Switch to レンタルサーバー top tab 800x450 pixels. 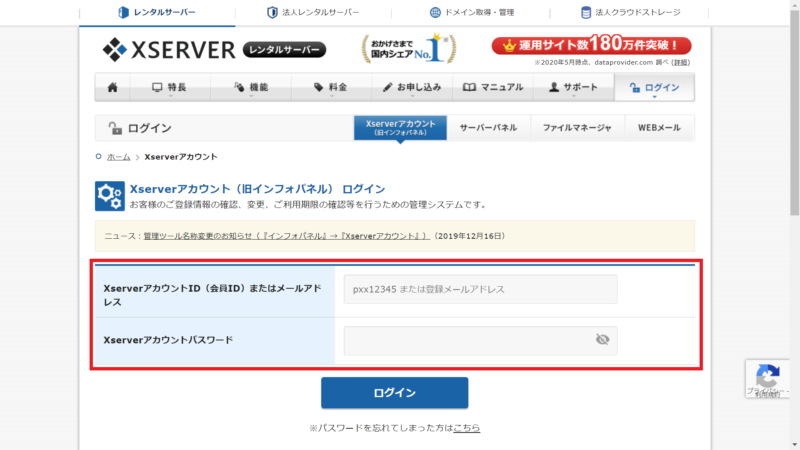point(157,12)
